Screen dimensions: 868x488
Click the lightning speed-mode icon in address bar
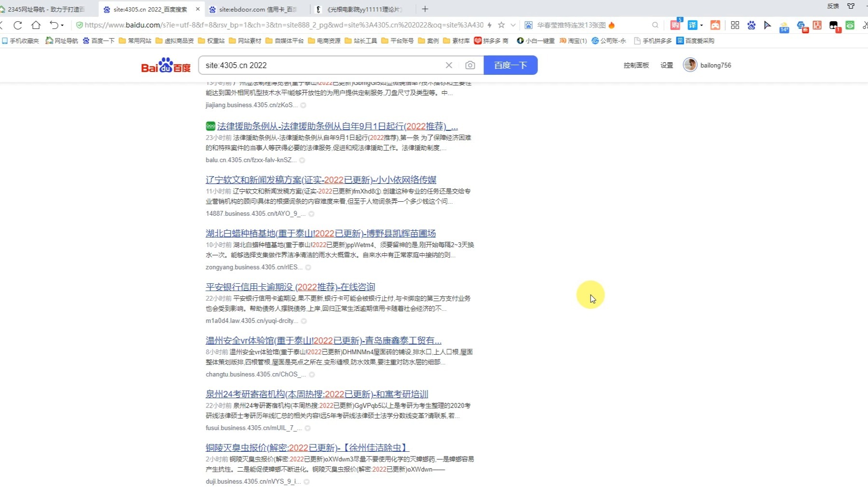[490, 25]
